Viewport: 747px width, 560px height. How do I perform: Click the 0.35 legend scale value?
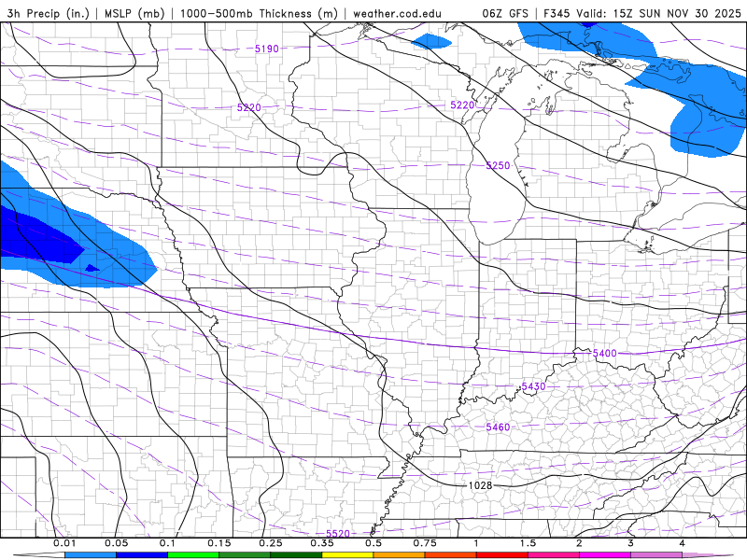click(x=322, y=543)
